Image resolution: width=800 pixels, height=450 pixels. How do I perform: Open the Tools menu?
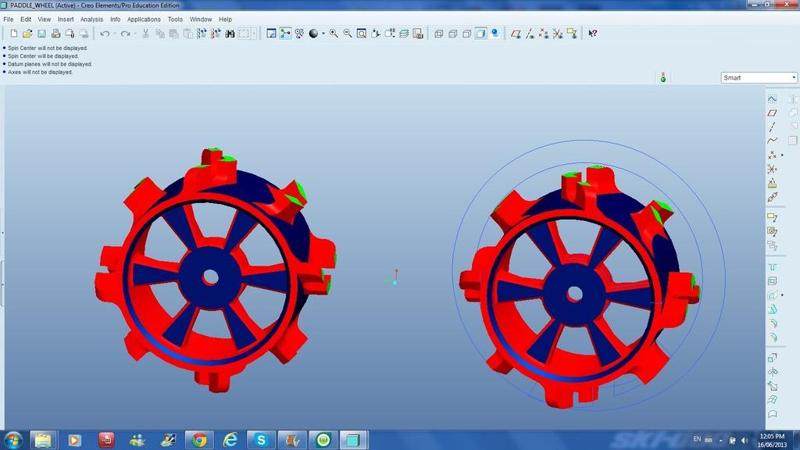[175, 19]
